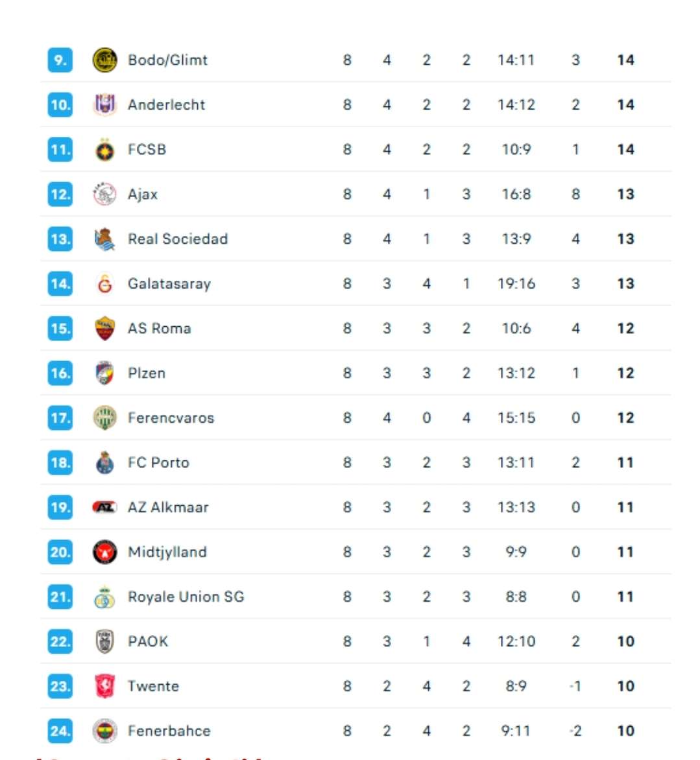700x760 pixels.
Task: Click Ajax's 16:8 goal record
Action: coord(516,195)
